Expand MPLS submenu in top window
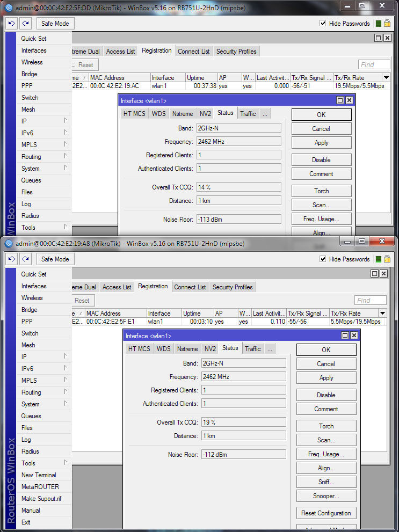The image size is (399, 532). pos(44,145)
